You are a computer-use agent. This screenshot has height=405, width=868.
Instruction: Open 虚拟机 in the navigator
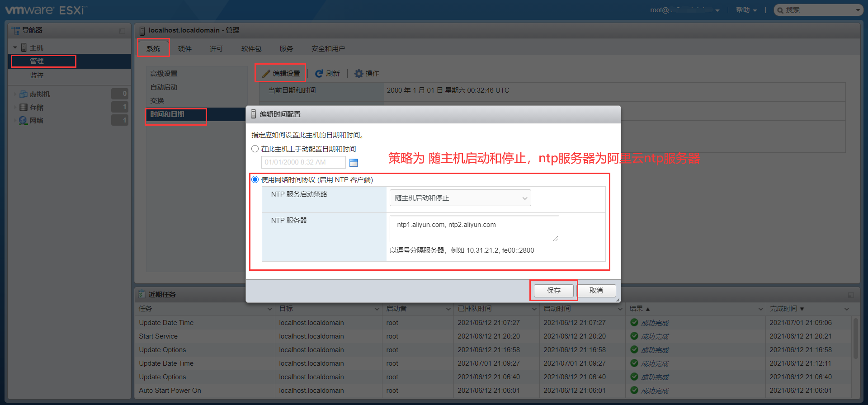(x=40, y=94)
